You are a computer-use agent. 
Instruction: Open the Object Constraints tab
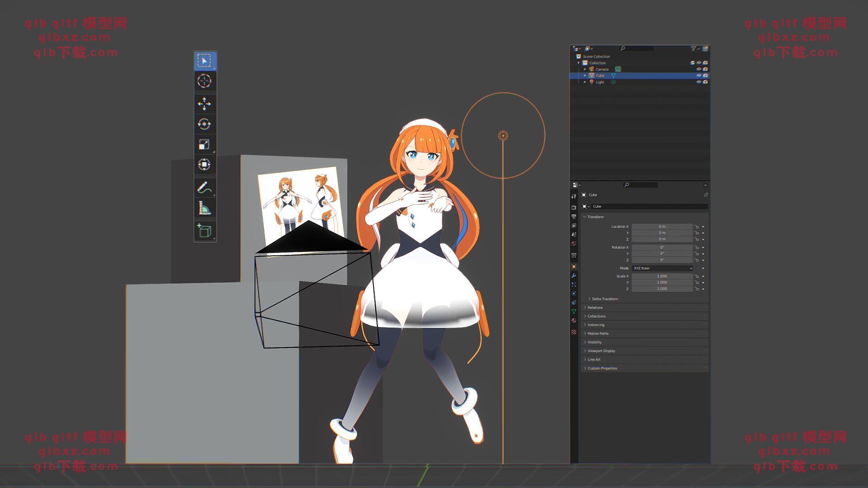click(574, 302)
